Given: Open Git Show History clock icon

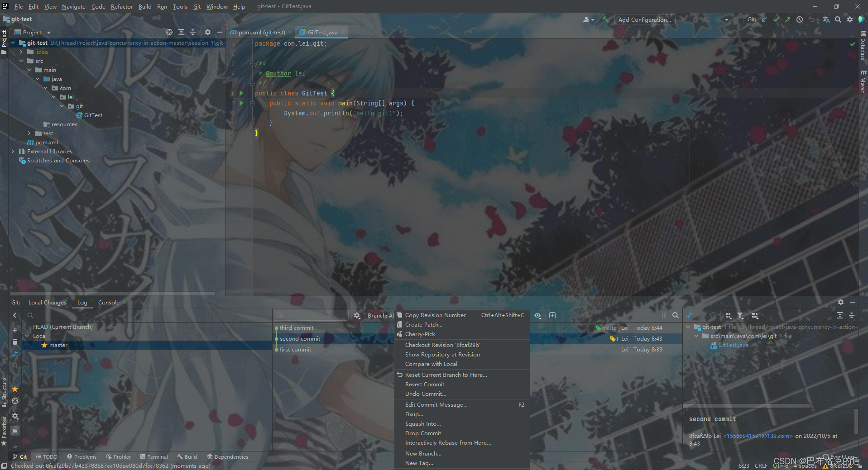Looking at the screenshot, I should [800, 19].
